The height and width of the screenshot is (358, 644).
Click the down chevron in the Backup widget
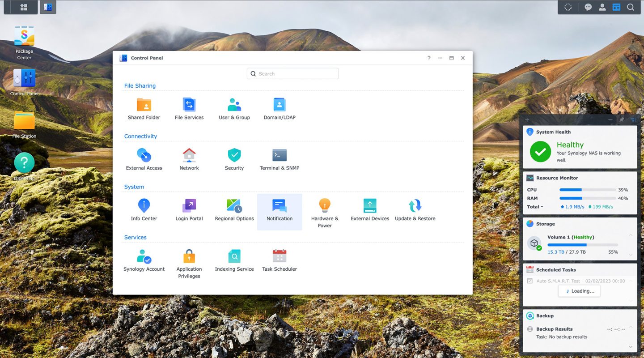[631, 347]
